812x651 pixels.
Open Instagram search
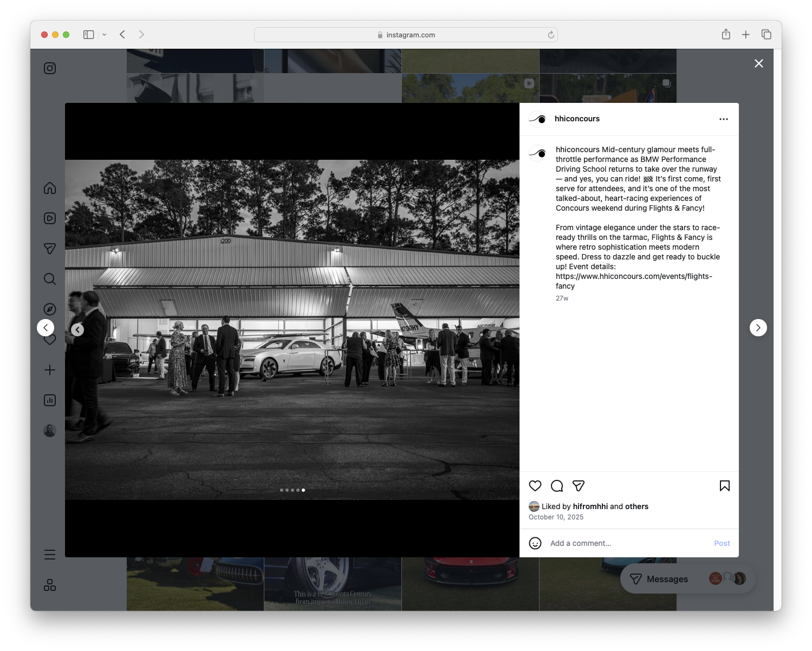coord(50,278)
